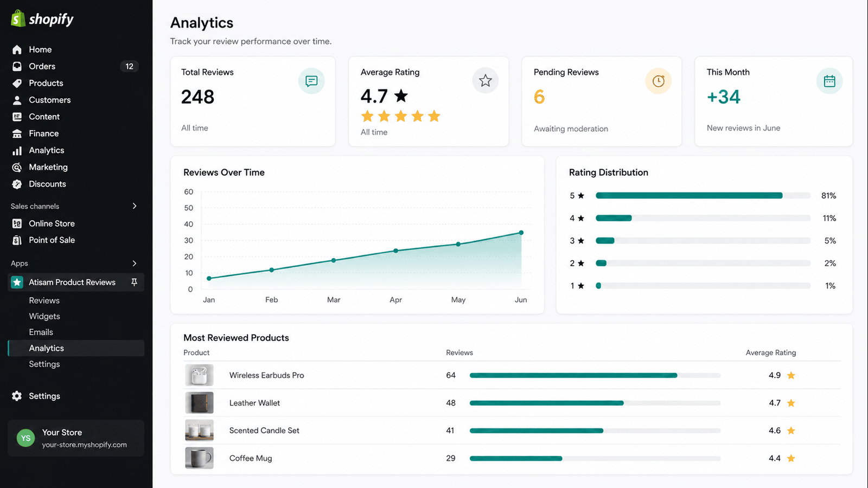Click the 4 star distribution bar
The image size is (868, 488).
coord(703,218)
